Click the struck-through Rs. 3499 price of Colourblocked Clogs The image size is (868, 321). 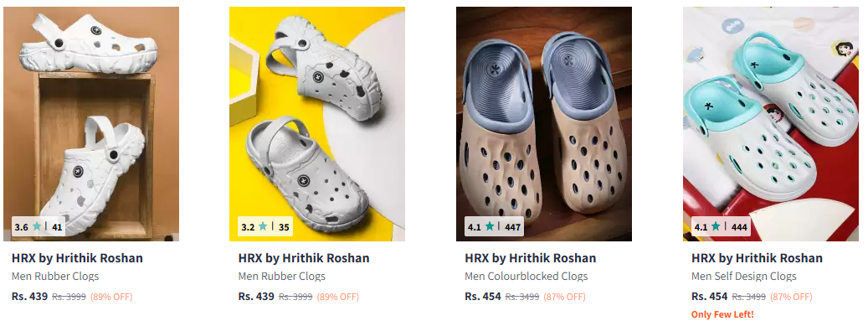(522, 297)
